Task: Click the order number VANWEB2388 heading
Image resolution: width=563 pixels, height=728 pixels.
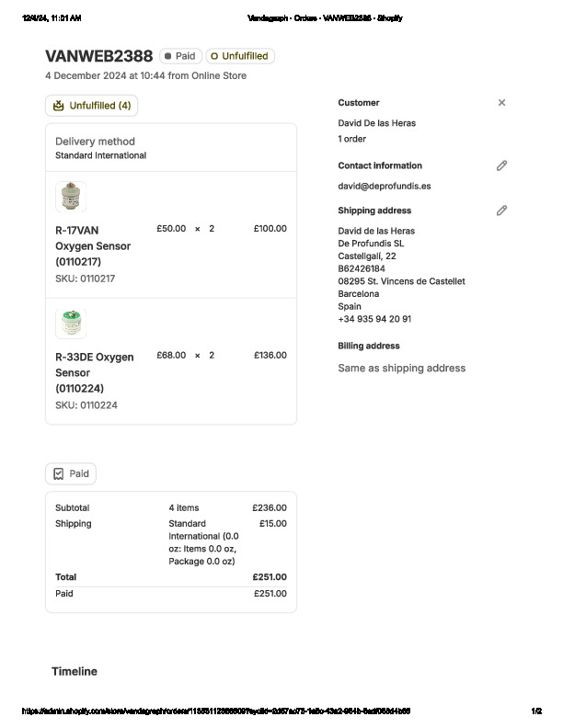Action: point(98,56)
